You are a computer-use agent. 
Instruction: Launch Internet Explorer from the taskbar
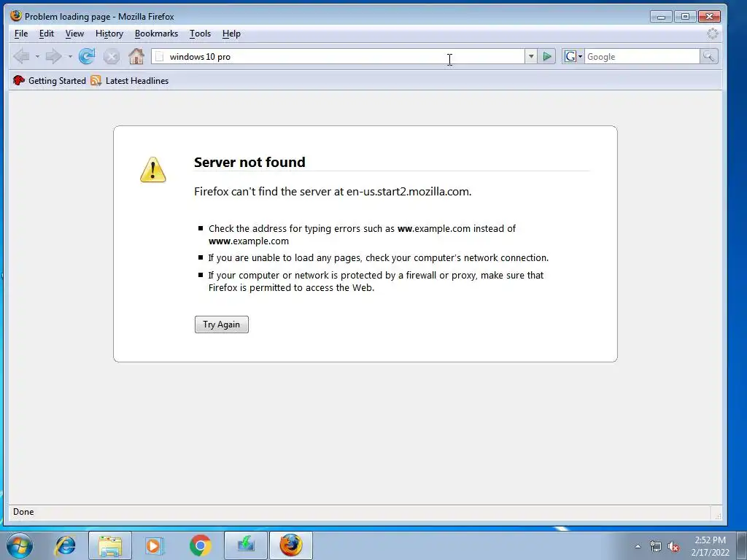(65, 545)
